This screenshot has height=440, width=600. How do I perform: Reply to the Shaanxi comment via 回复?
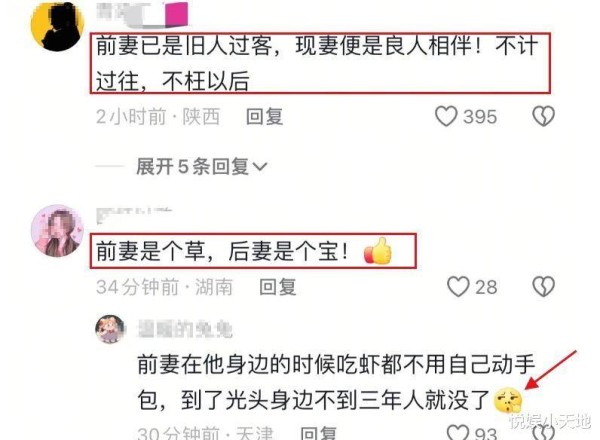coord(264,116)
